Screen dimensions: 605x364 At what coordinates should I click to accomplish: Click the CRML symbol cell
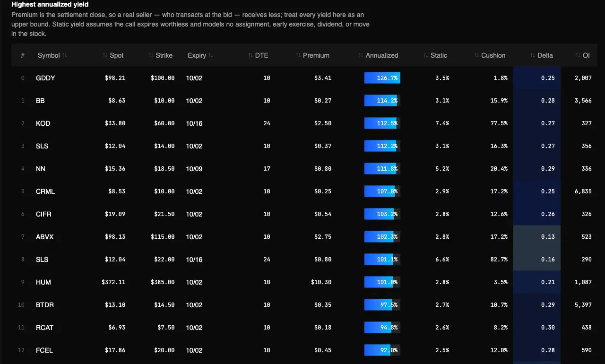[45, 191]
